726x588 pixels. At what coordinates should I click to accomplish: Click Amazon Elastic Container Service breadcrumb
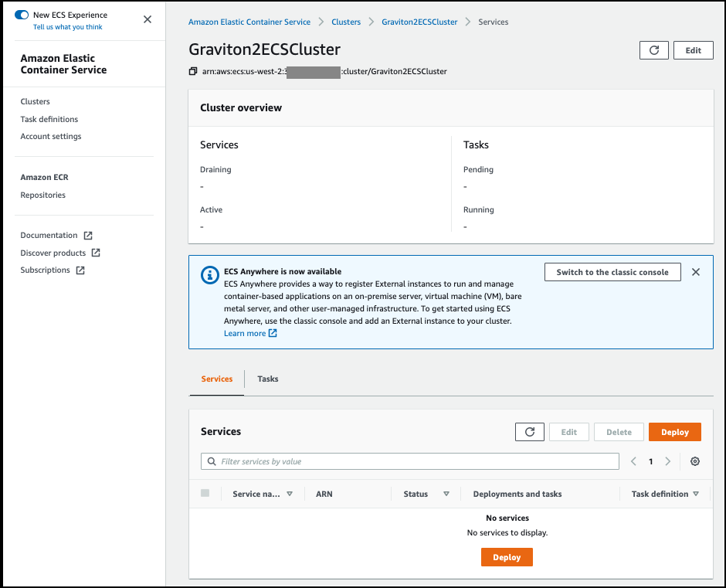pyautogui.click(x=249, y=22)
